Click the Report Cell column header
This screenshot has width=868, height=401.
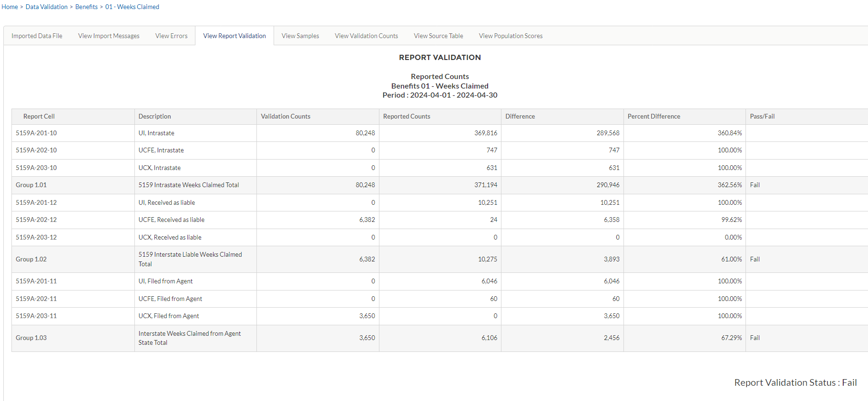point(39,116)
